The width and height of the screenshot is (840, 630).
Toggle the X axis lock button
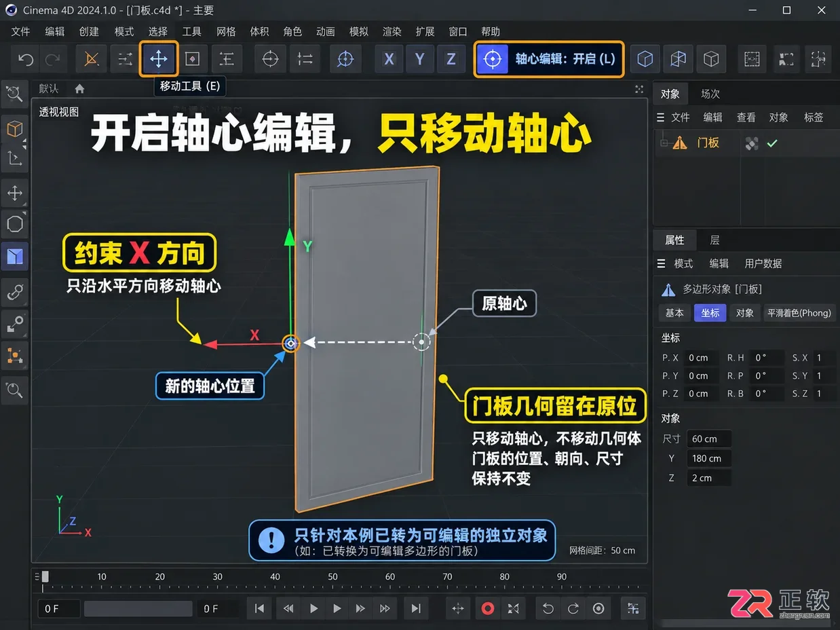click(x=389, y=59)
